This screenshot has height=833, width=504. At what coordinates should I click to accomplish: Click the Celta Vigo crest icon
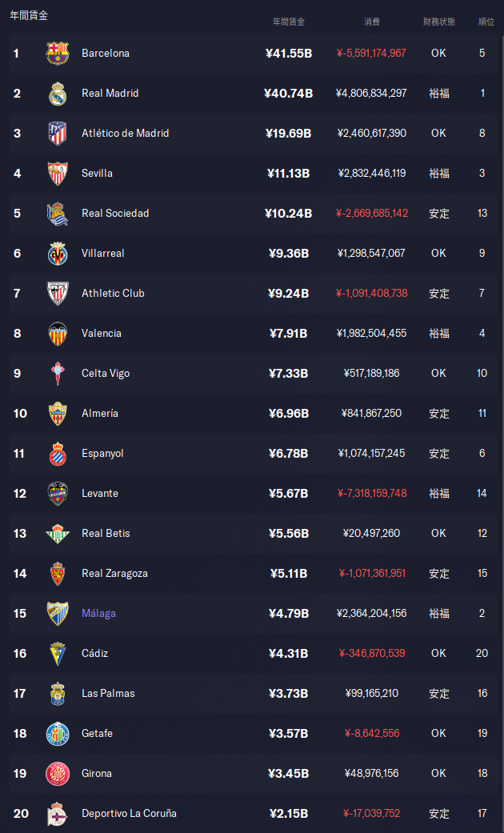point(58,374)
